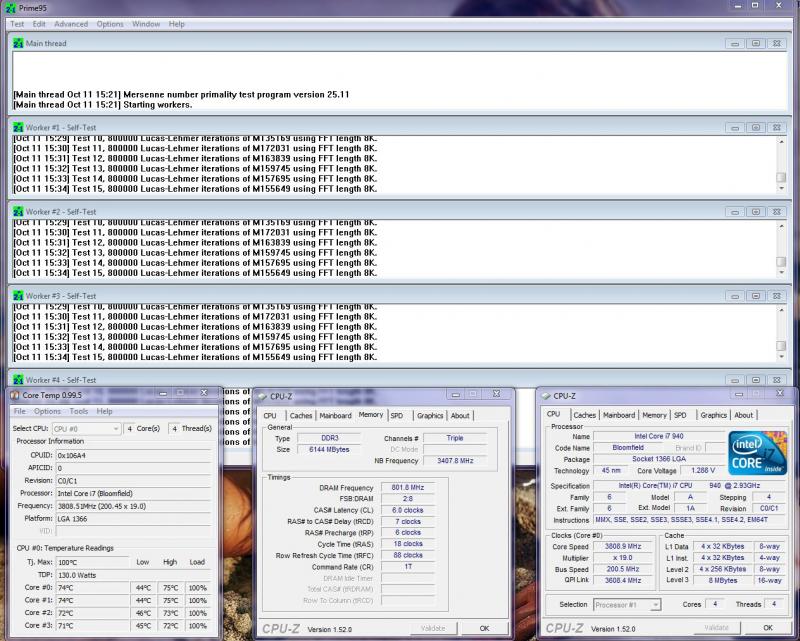Open the Test menu in Prime95
Screen dimensions: 800x641
click(17, 24)
